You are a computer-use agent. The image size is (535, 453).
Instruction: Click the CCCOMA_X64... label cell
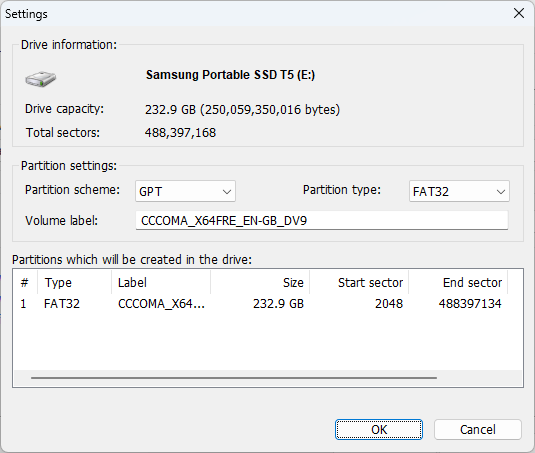161,304
